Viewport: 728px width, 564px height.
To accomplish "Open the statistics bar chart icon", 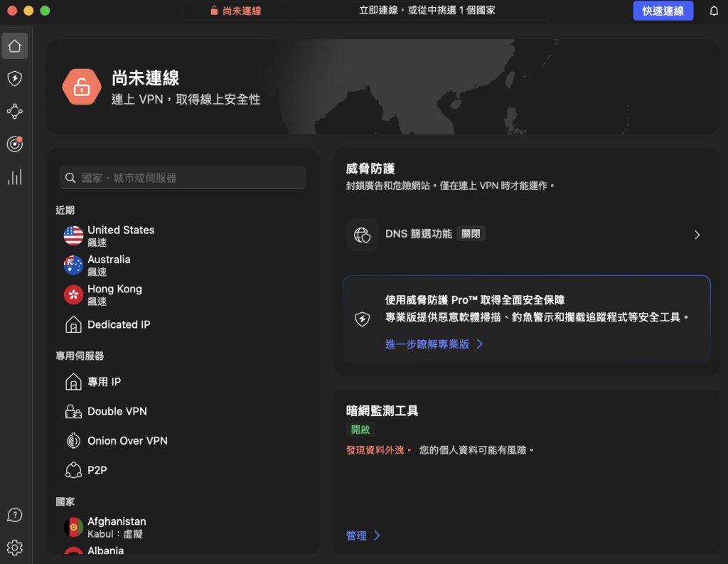I will click(x=15, y=177).
